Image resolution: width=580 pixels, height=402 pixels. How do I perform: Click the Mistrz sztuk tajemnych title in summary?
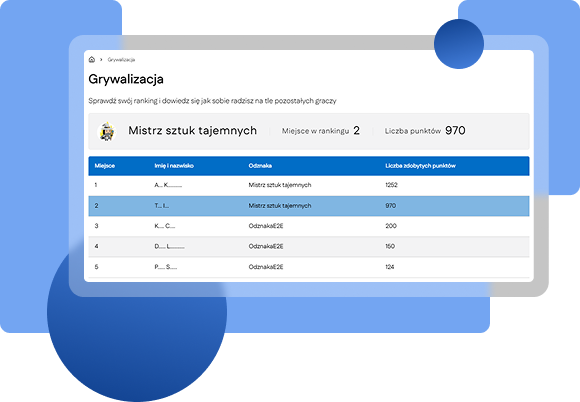point(192,131)
